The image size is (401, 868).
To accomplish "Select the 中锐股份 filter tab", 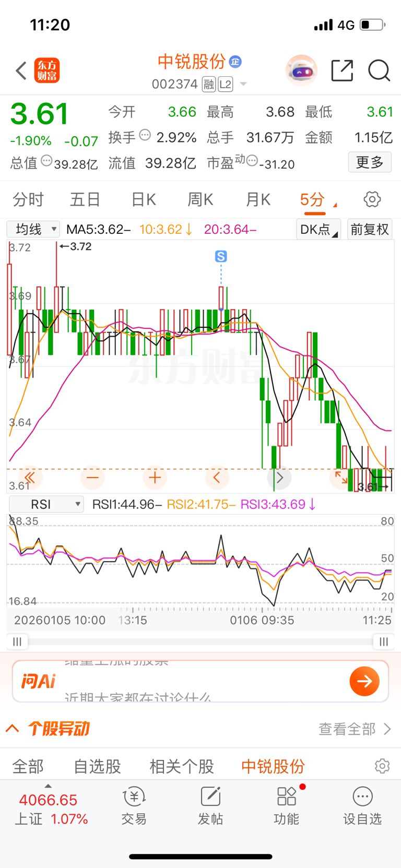I will click(x=273, y=766).
